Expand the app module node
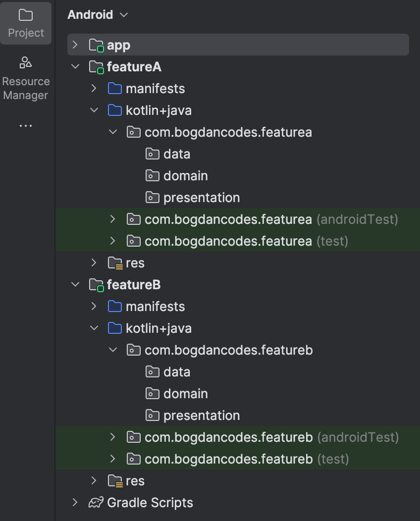This screenshot has height=521, width=420. tap(75, 45)
